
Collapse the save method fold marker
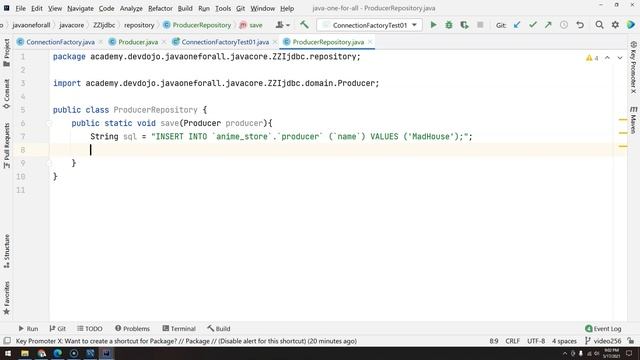coord(49,123)
